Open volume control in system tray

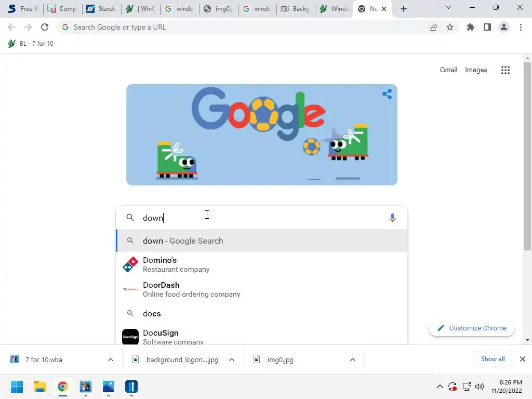[x=480, y=387]
